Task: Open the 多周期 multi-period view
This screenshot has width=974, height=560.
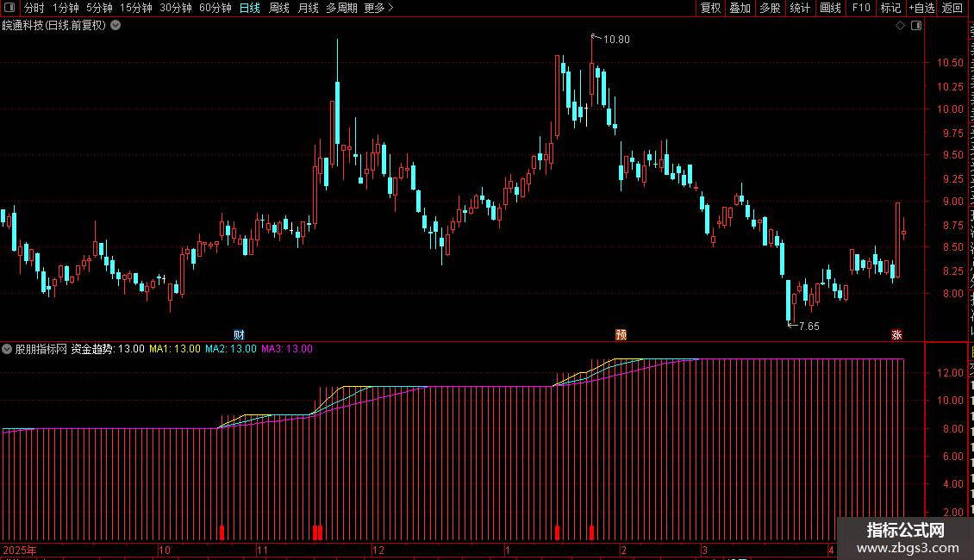Action: (x=341, y=8)
